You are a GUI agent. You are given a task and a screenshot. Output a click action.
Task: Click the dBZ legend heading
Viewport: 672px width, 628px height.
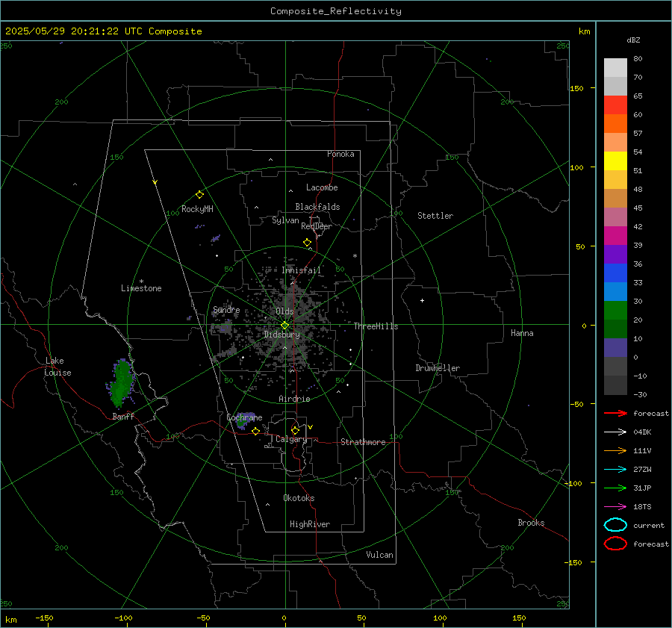coord(633,40)
